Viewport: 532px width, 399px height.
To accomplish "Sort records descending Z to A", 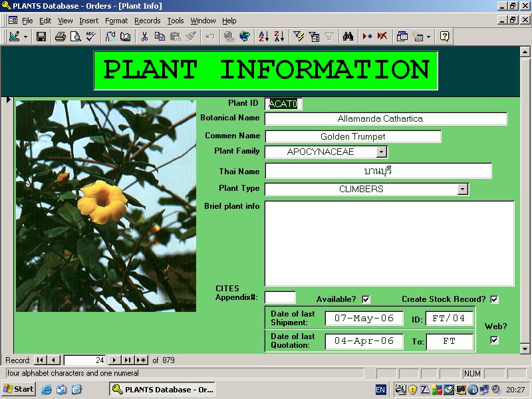I will 279,37.
